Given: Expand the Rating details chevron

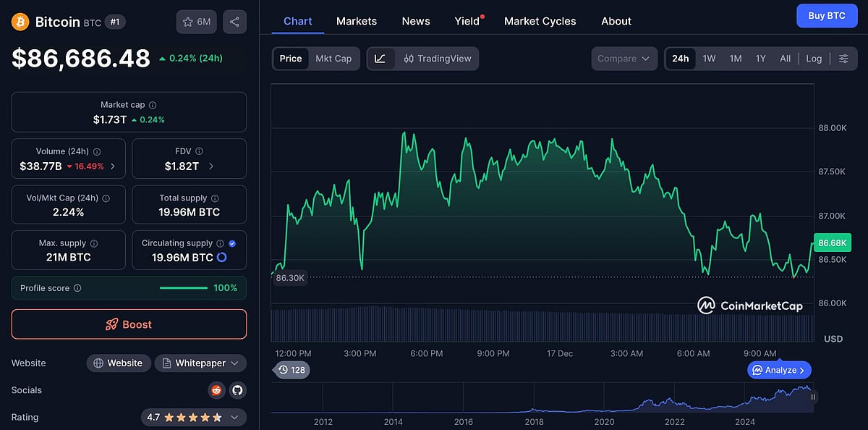Looking at the screenshot, I should [x=234, y=417].
